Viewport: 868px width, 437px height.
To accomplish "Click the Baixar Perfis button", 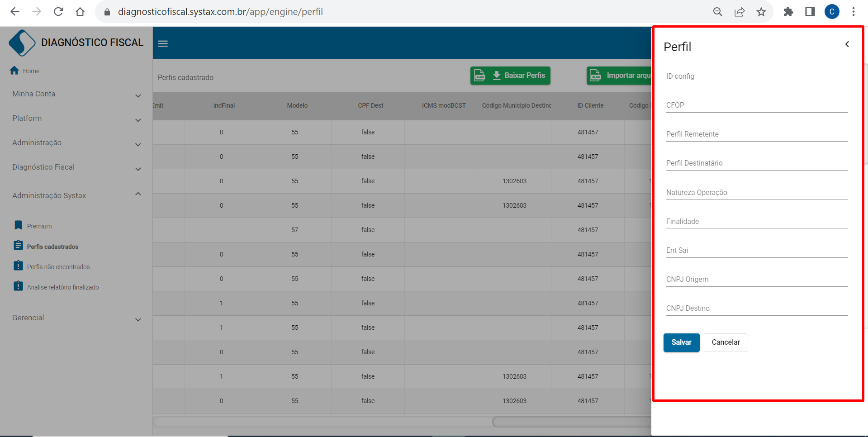I will point(510,76).
